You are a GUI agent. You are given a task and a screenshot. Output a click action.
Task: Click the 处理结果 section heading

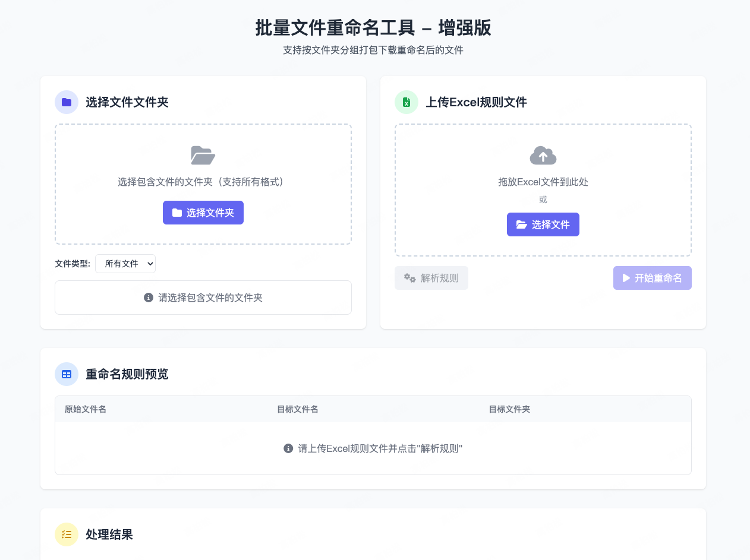click(109, 534)
